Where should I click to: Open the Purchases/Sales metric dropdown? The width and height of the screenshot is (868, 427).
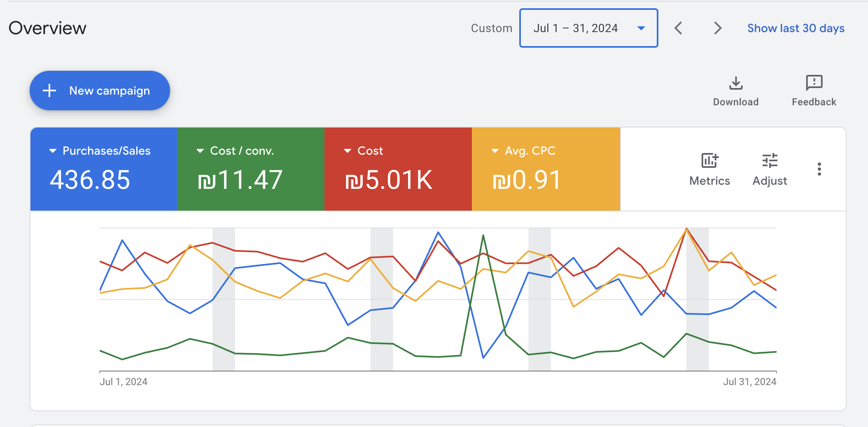pos(52,151)
